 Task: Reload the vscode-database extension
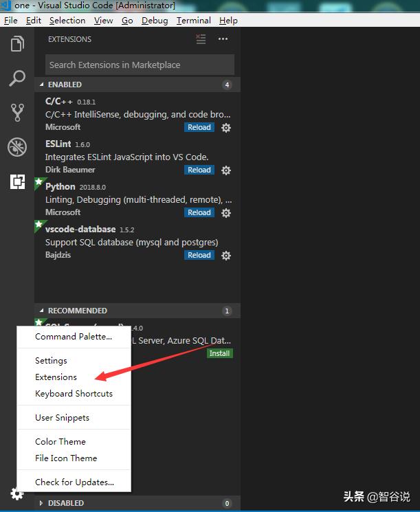coord(199,255)
